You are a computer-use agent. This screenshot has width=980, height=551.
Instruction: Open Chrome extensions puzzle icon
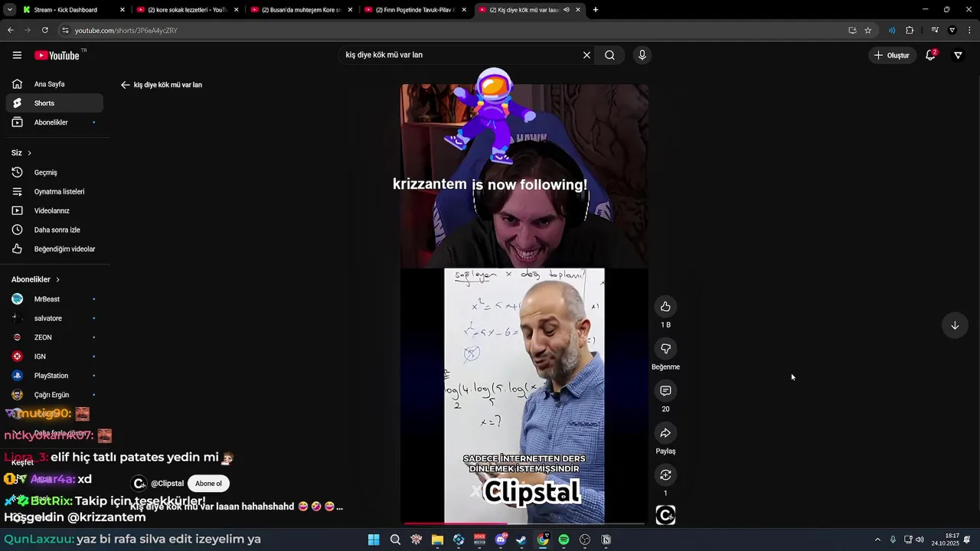coord(910,30)
